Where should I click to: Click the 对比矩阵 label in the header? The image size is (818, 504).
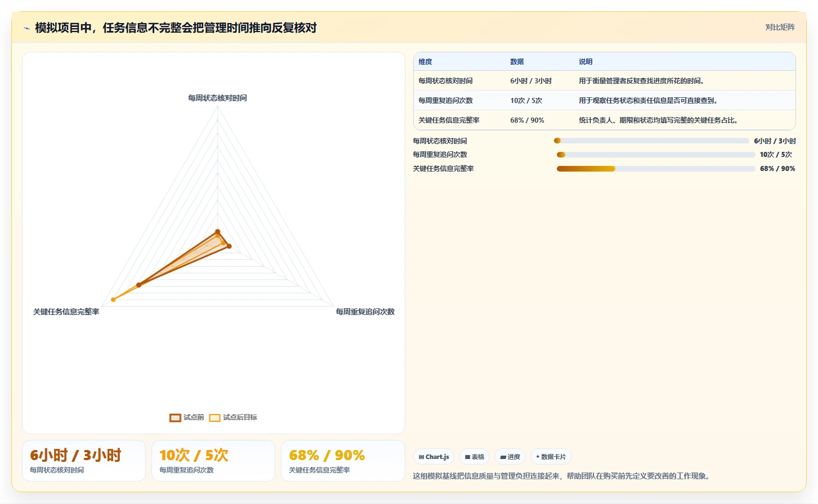[x=780, y=28]
